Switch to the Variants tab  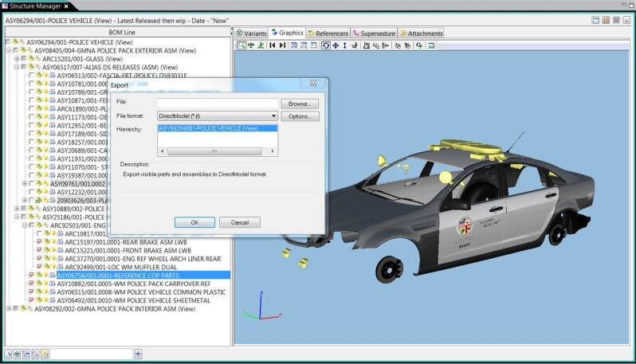(x=251, y=33)
